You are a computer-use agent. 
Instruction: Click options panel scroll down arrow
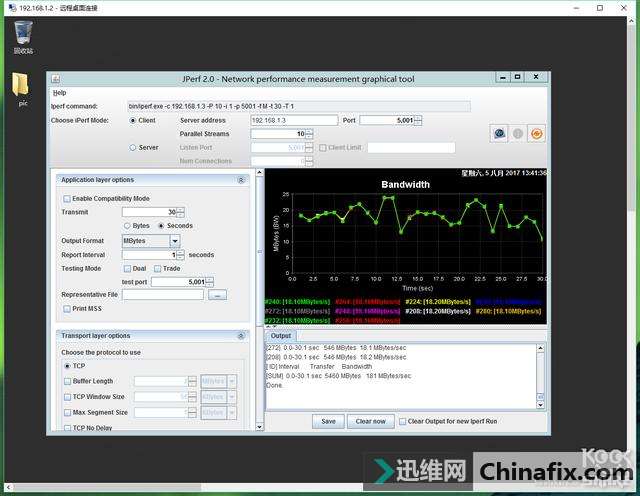pyautogui.click(x=260, y=427)
